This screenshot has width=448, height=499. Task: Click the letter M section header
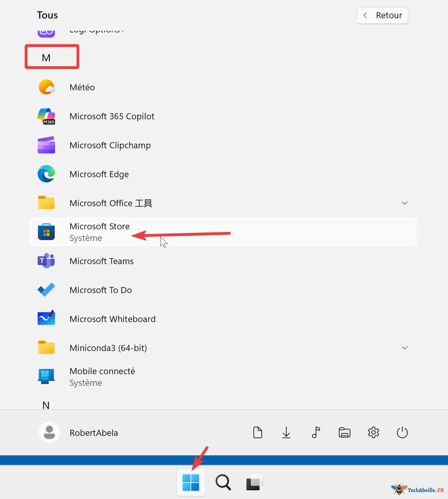(46, 58)
